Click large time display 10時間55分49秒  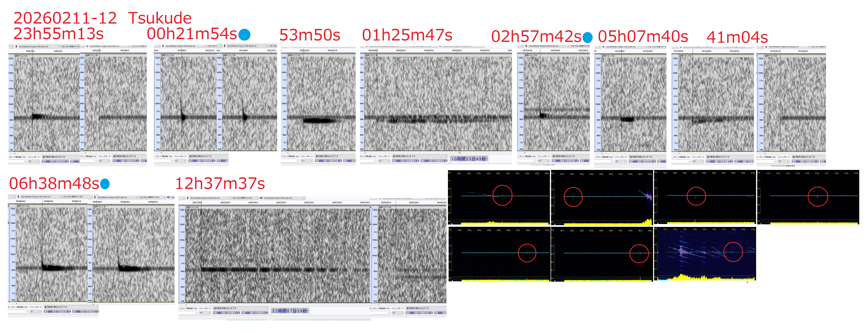[x=469, y=159]
